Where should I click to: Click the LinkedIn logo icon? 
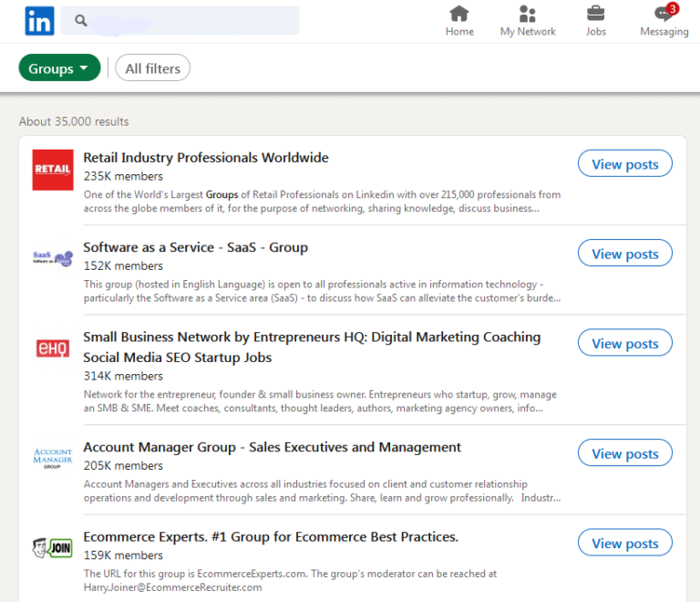39,20
